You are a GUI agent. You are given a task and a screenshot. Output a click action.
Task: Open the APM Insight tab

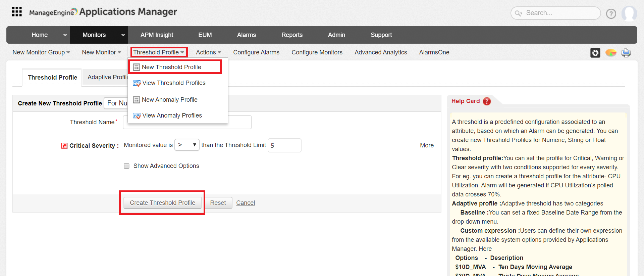157,35
